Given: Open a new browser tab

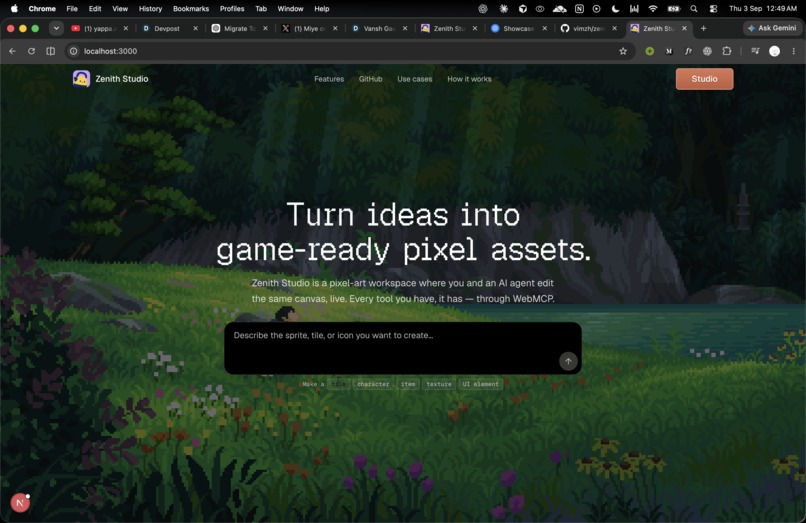Looking at the screenshot, I should click(703, 28).
